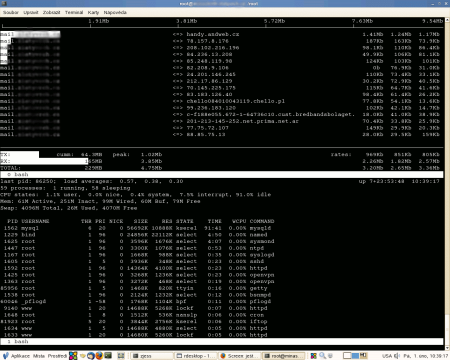Switch to the Screen Firefox taskbar window
Viewport: 450px width, 360px height.
point(240,356)
